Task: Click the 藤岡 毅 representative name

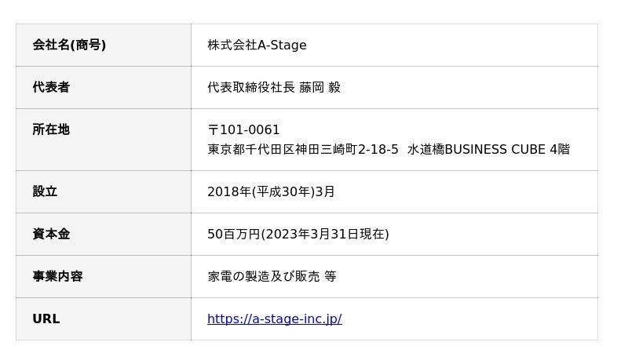Action: pos(319,87)
